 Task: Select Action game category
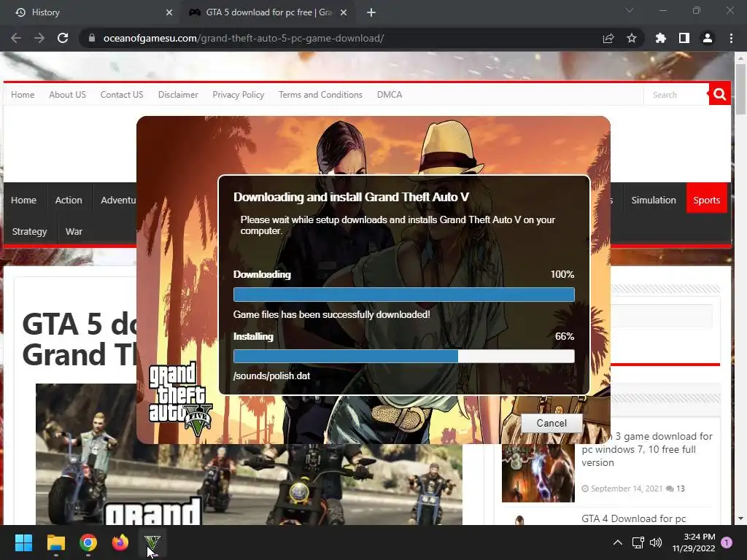(x=69, y=200)
